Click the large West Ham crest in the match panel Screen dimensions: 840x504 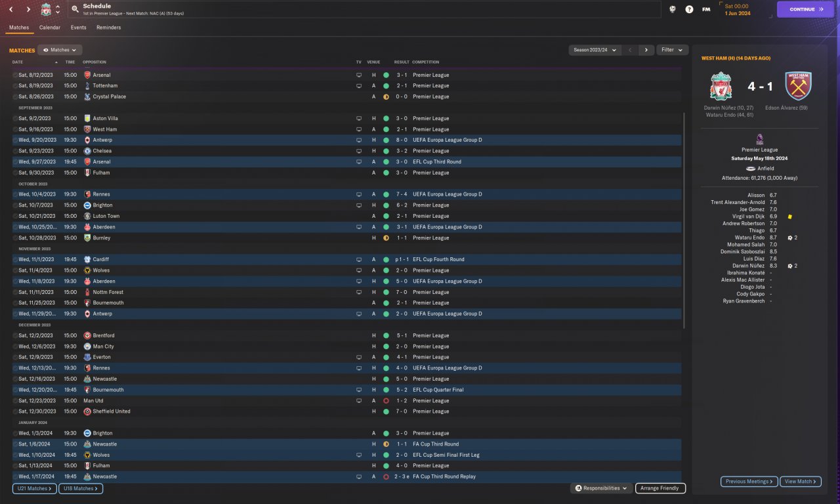click(x=798, y=86)
